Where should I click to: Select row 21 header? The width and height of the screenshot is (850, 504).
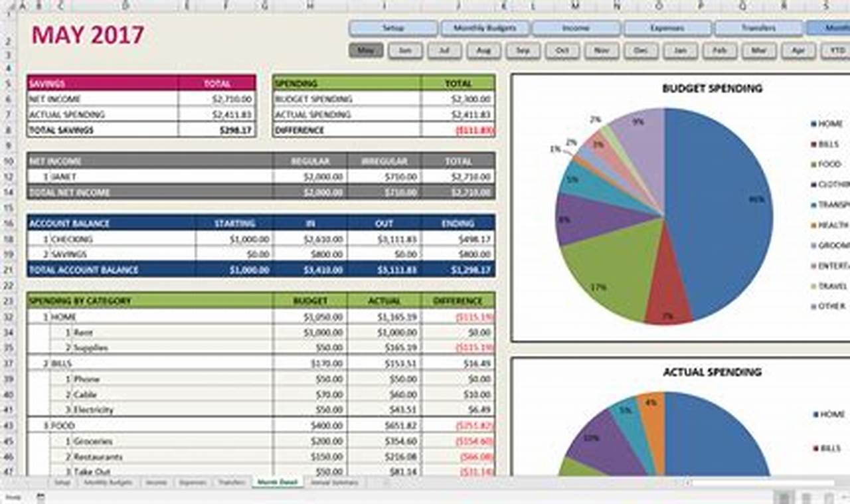point(9,270)
